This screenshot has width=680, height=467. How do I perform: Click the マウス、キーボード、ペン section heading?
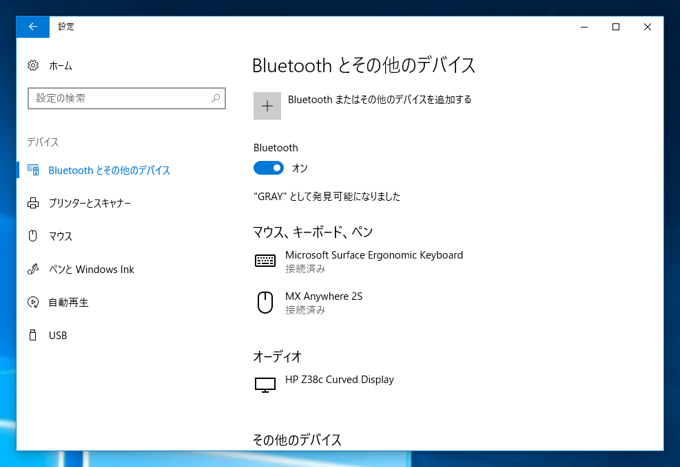313,232
